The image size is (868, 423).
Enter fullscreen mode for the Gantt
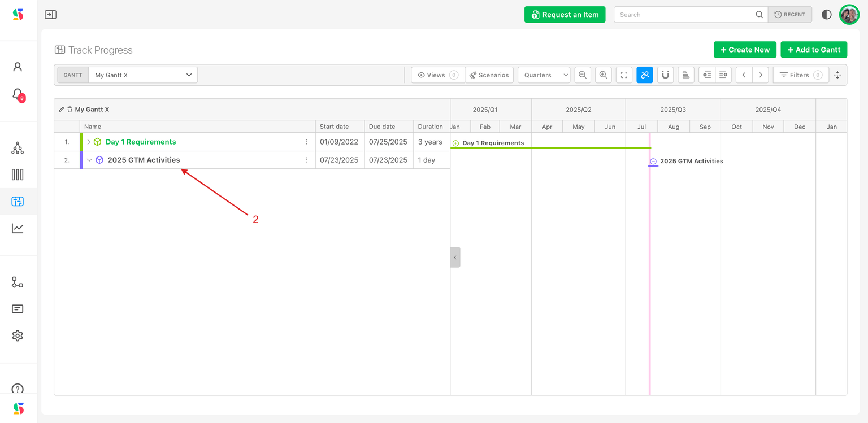coord(624,75)
